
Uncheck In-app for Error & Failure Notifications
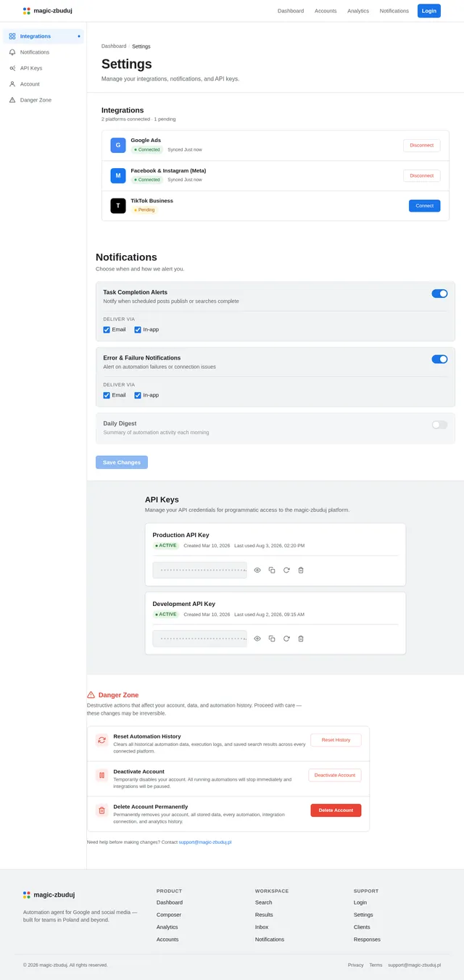138,395
